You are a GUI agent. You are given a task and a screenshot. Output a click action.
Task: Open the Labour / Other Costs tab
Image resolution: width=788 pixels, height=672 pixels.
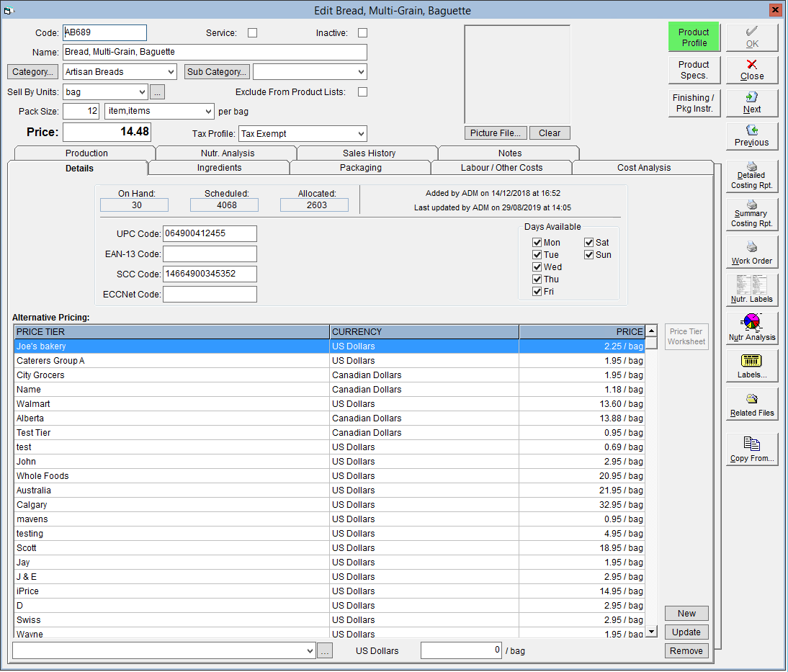point(501,168)
